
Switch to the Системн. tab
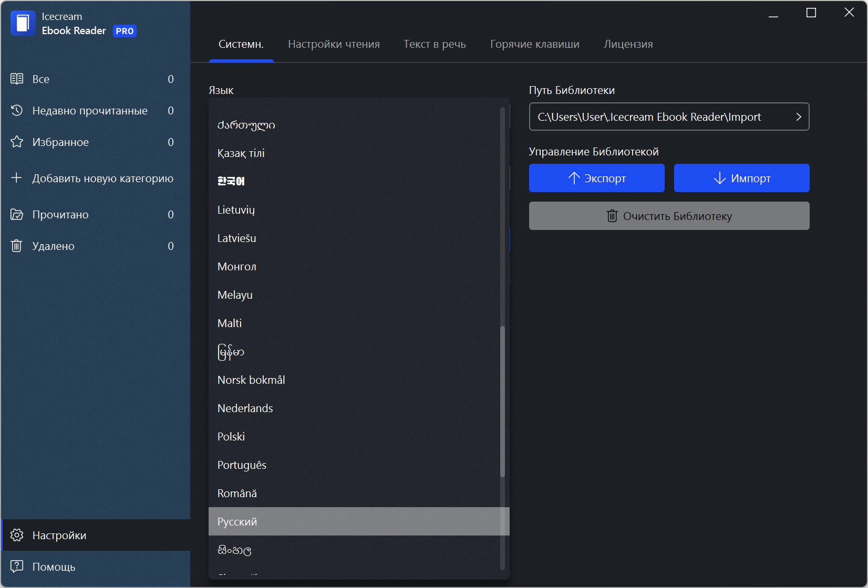pos(241,44)
